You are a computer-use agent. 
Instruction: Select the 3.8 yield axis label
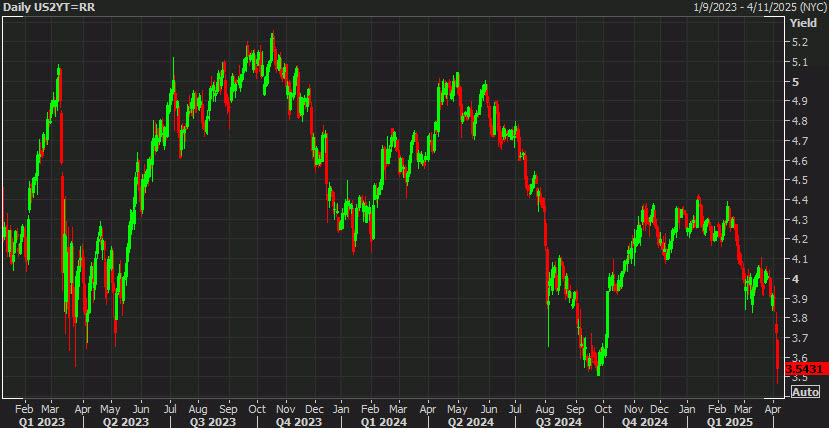798,319
